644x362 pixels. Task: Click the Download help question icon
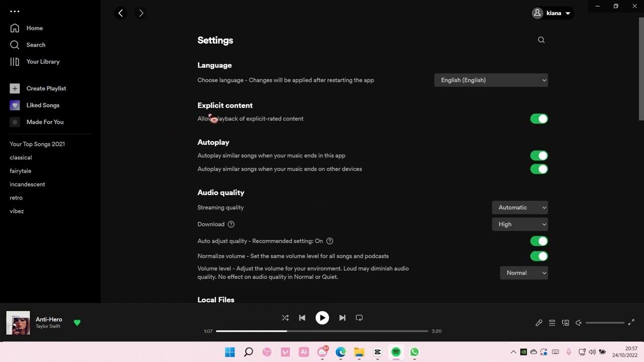coord(231,224)
